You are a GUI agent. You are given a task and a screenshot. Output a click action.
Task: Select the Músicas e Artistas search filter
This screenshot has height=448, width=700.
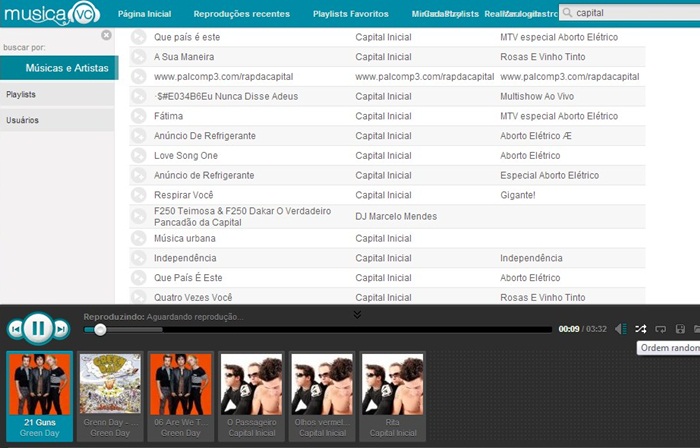[x=58, y=68]
